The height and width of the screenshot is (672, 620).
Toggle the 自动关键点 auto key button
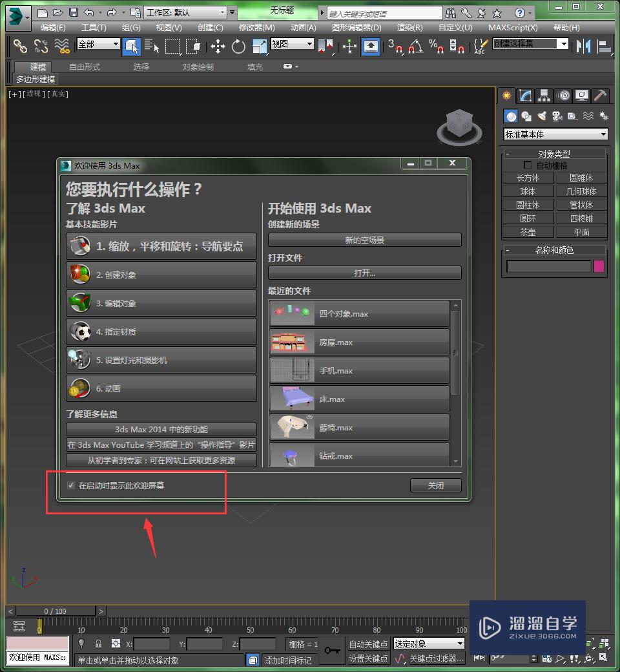point(368,644)
